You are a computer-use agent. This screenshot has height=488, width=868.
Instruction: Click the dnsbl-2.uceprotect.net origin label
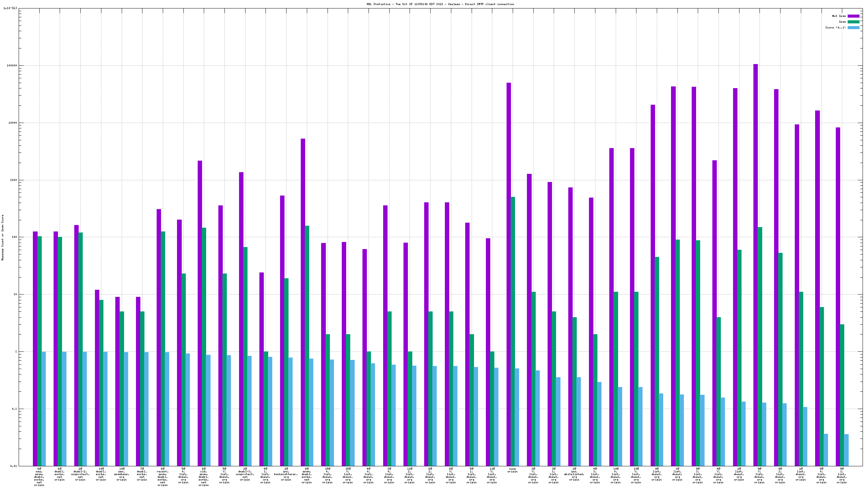[80, 474]
